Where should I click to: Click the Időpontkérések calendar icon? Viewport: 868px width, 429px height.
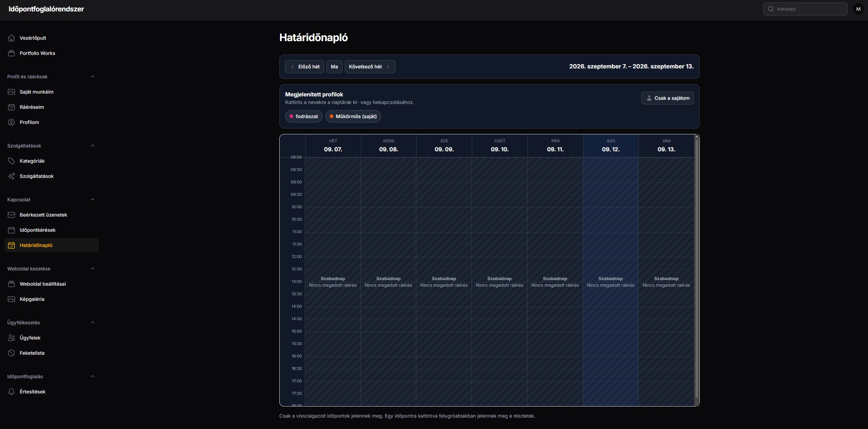[11, 230]
